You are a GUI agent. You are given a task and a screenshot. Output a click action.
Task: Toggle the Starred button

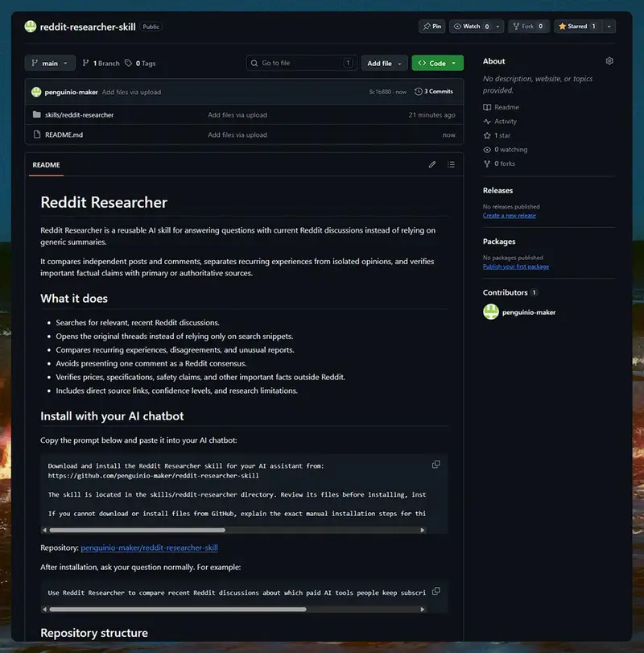pos(578,27)
